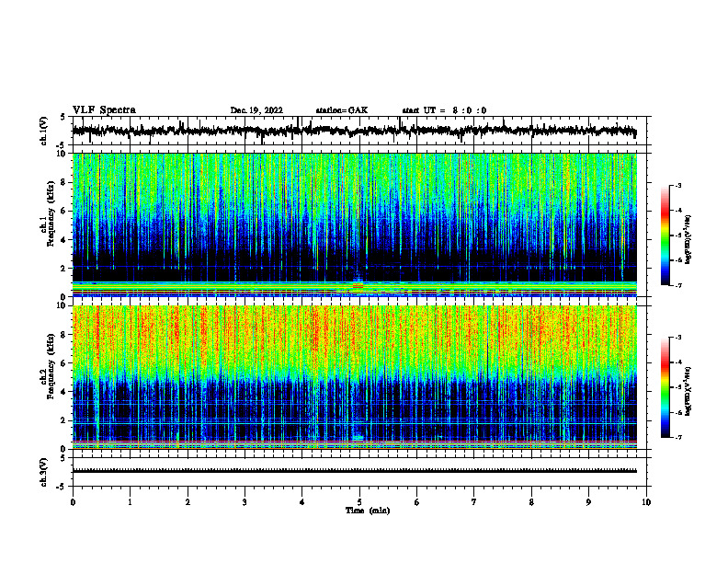Viewport: 728px width, 563px height.
Task: Click the ch.2 spectrogram panel
Action: click(354, 377)
